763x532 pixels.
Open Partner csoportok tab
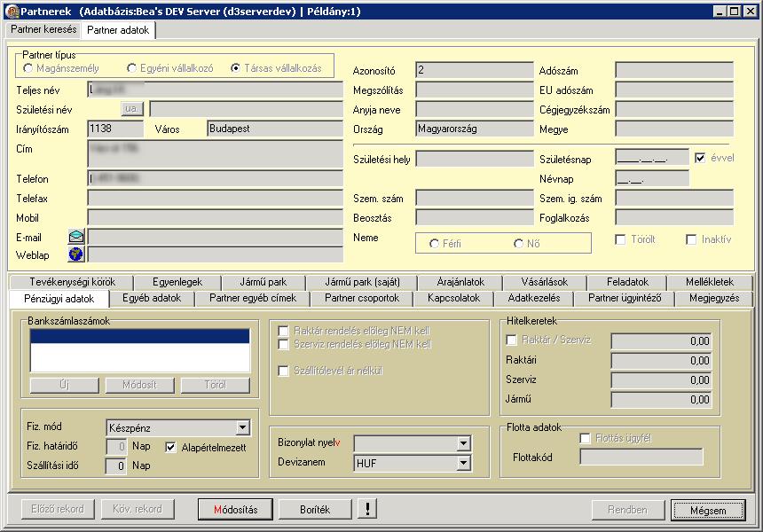tap(362, 298)
